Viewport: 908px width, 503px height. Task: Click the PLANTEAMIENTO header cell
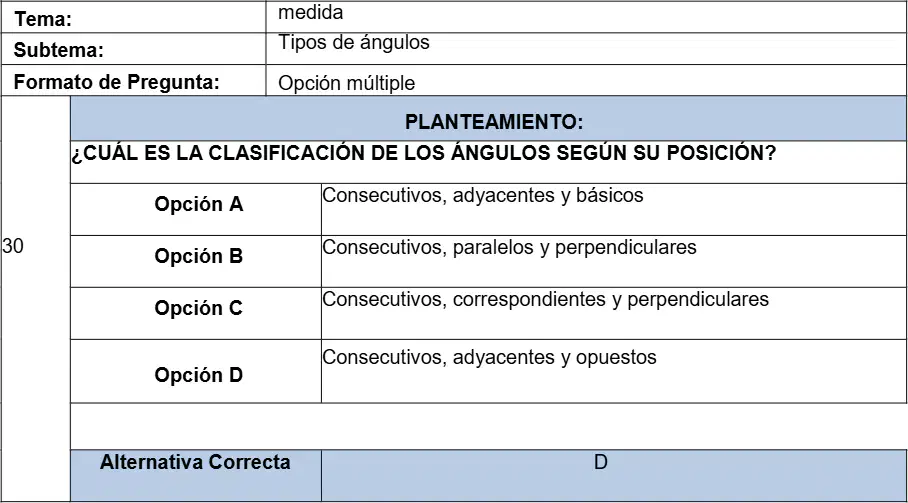point(488,119)
